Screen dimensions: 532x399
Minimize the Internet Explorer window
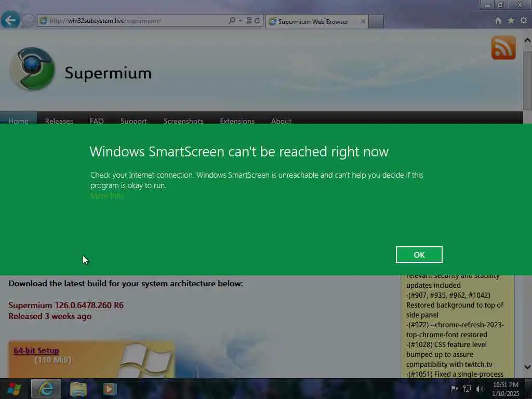pyautogui.click(x=487, y=5)
